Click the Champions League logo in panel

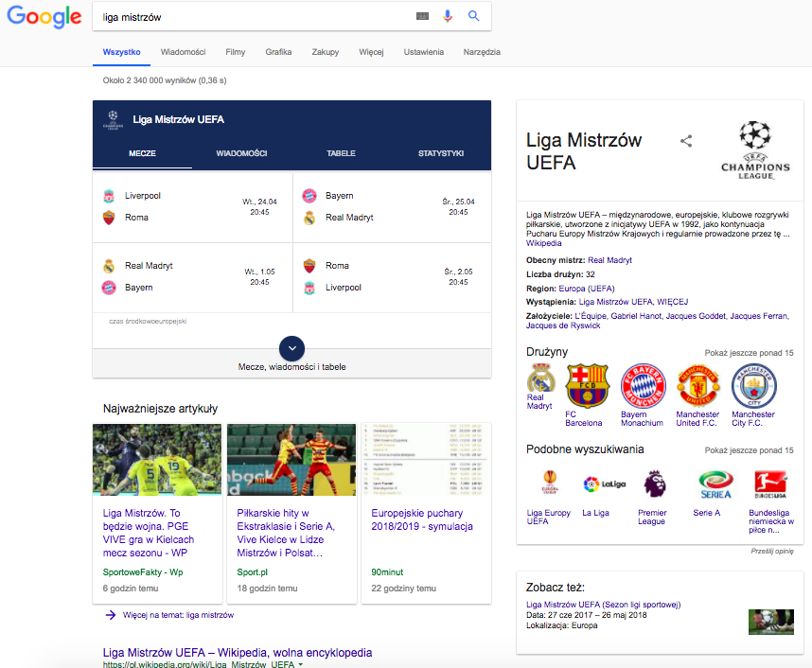[755, 150]
